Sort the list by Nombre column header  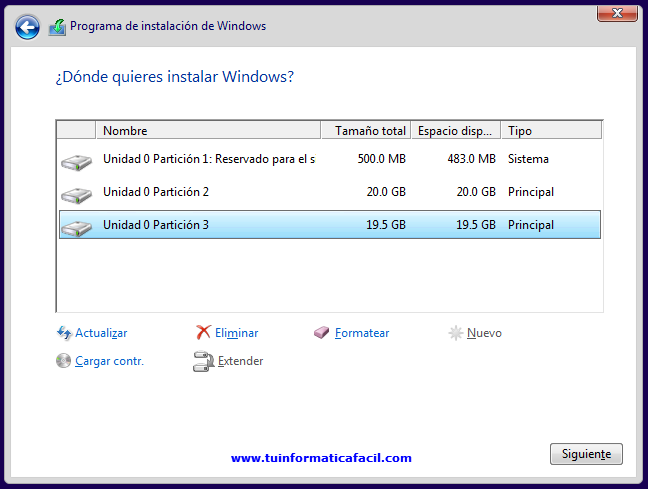click(x=207, y=131)
